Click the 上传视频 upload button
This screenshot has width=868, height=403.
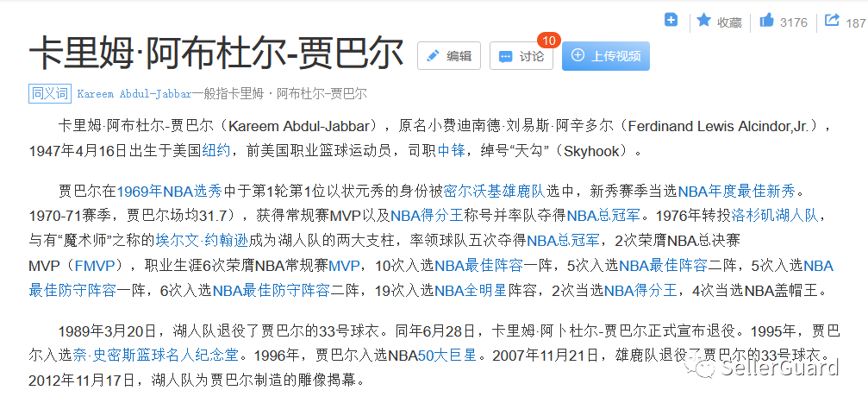pos(606,55)
